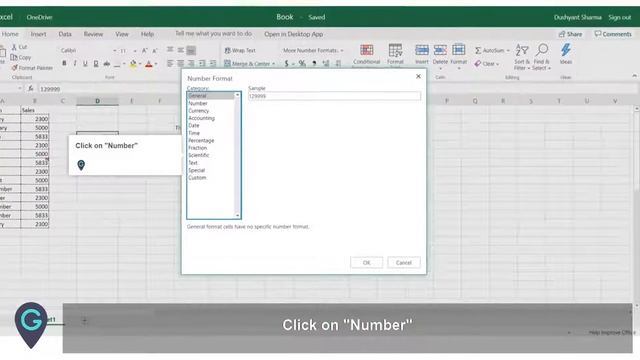Click the Cut icon

point(14,47)
